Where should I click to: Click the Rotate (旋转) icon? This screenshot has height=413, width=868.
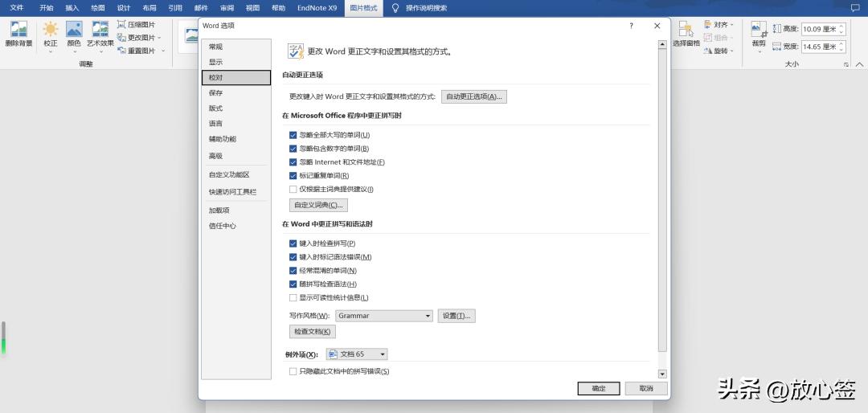[708, 51]
